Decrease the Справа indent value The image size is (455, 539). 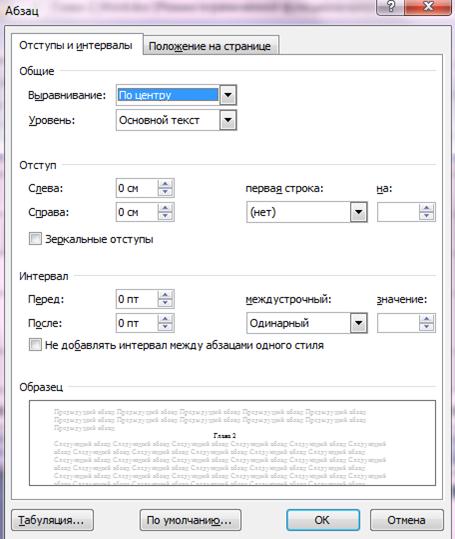[x=165, y=216]
